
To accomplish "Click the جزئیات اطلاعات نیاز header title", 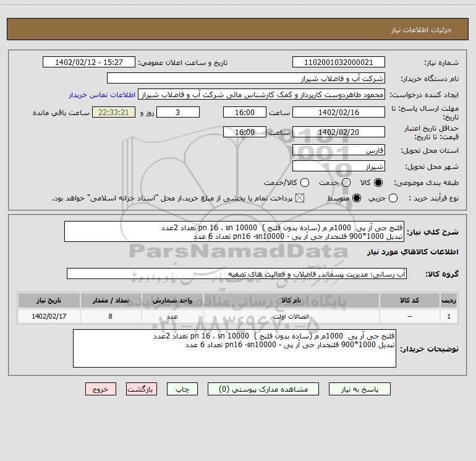I will 421,30.
